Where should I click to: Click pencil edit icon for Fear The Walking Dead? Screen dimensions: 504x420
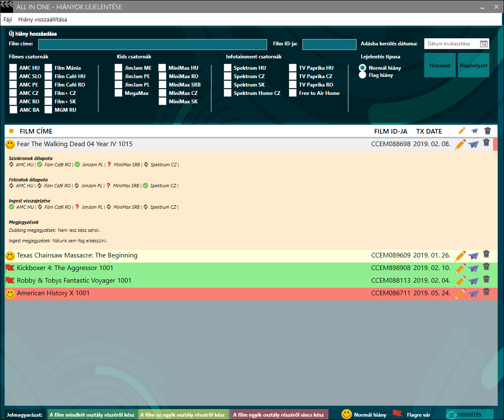(460, 144)
